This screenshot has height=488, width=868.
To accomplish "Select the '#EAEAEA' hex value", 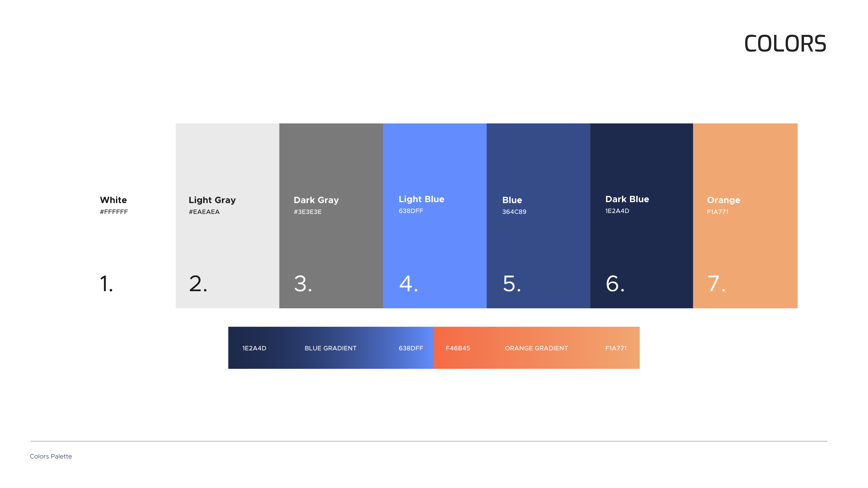I will click(204, 212).
